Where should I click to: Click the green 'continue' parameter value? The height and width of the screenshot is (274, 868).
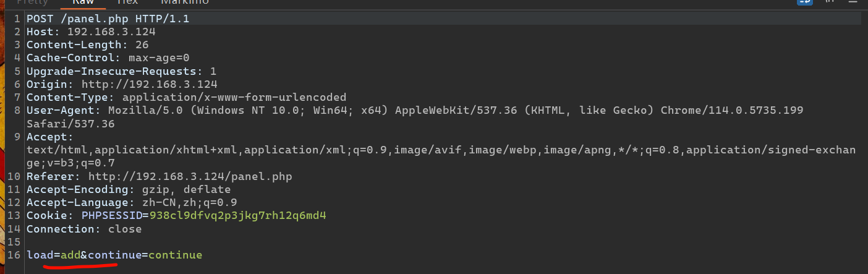coord(175,255)
